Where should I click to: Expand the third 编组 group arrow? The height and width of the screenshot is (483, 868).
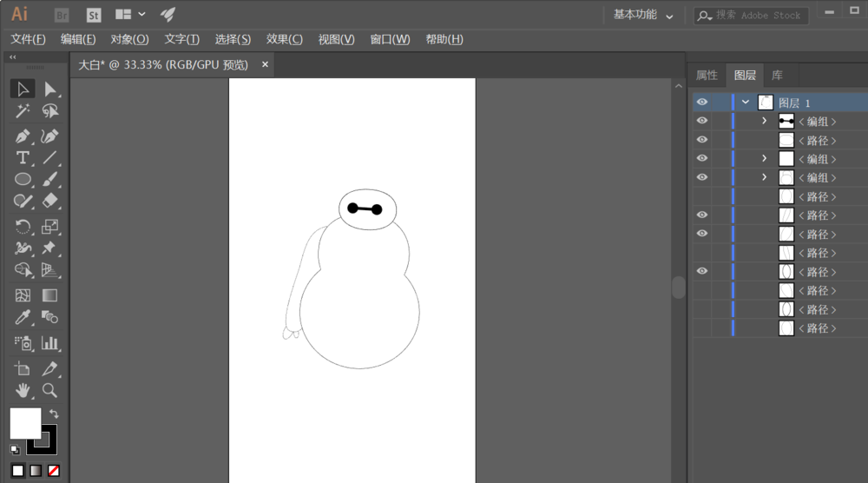click(x=765, y=177)
